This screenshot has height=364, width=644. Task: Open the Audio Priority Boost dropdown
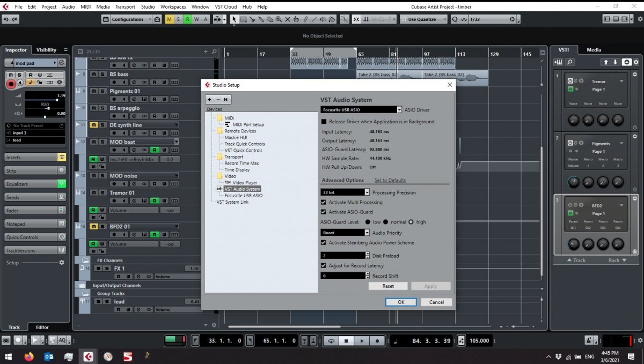tap(367, 233)
